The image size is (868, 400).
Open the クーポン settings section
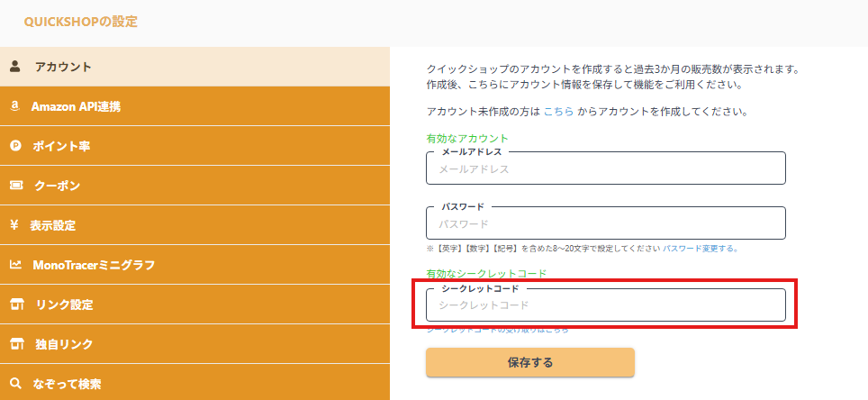point(194,186)
